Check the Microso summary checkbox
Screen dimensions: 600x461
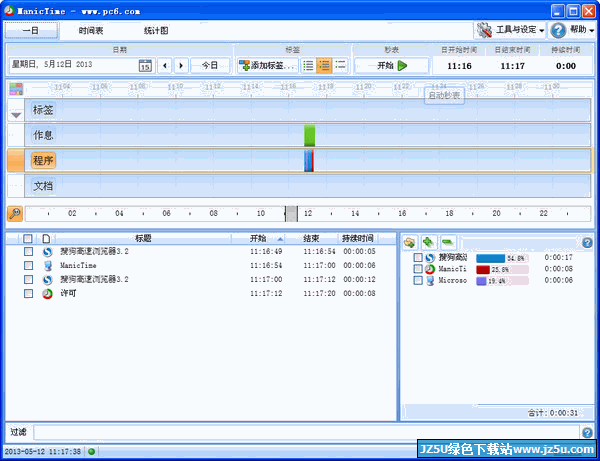pos(418,280)
